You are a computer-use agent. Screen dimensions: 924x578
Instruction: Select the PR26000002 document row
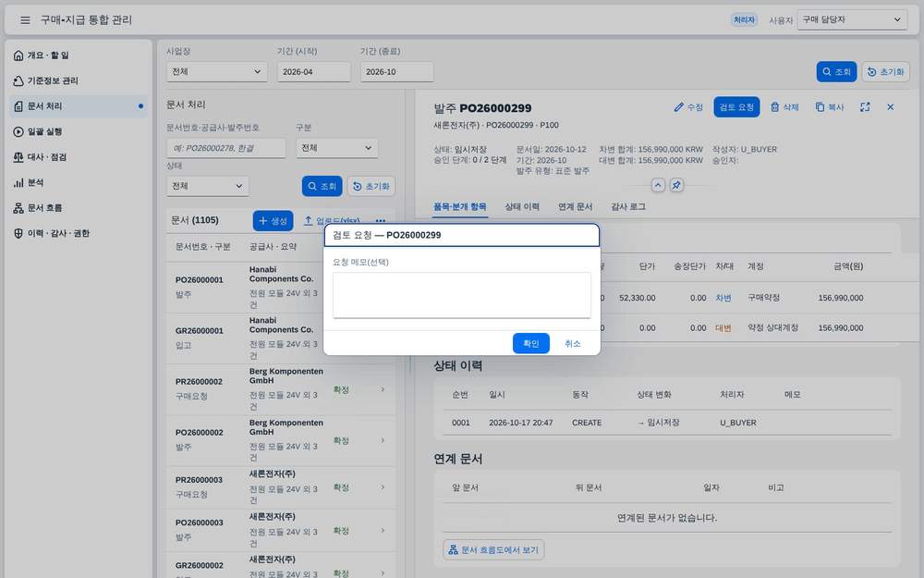tap(281, 389)
